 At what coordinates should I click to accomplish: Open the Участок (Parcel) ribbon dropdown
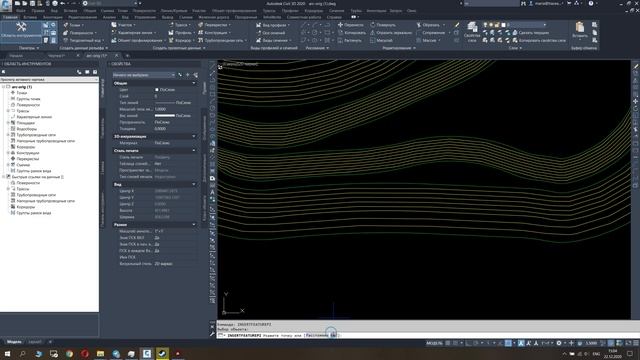point(124,25)
